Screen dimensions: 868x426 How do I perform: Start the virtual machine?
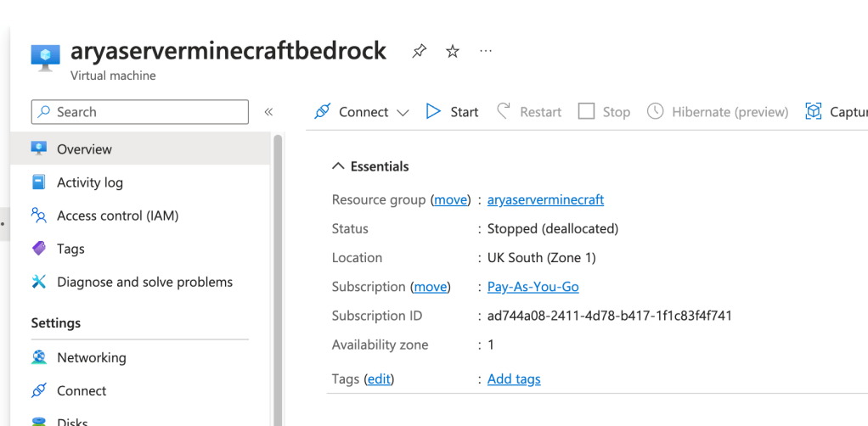(x=453, y=112)
